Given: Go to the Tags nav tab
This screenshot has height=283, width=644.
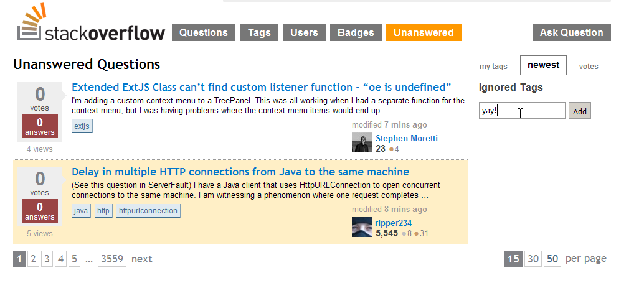Looking at the screenshot, I should point(259,32).
